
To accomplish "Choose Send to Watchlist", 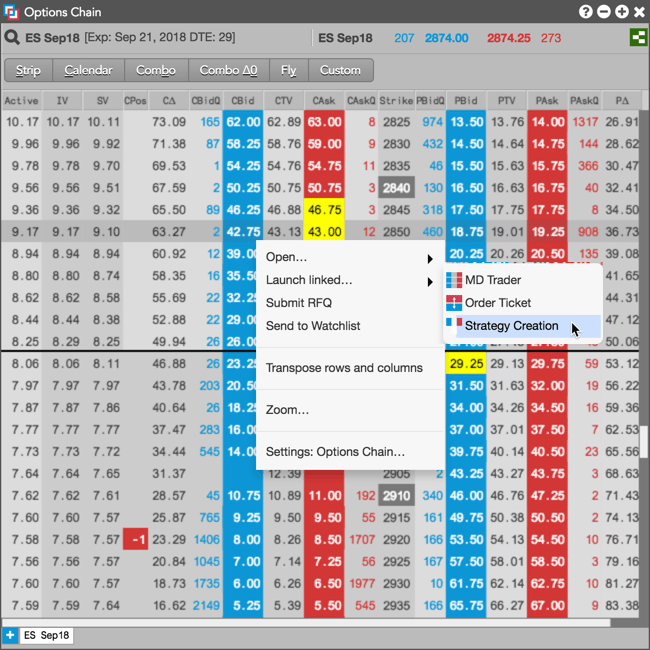I will coord(350,326).
